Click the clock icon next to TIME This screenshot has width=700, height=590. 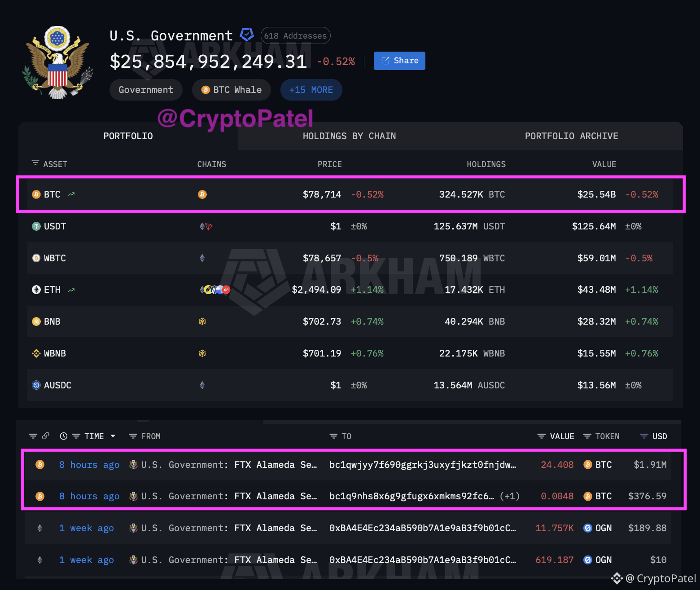pos(64,436)
